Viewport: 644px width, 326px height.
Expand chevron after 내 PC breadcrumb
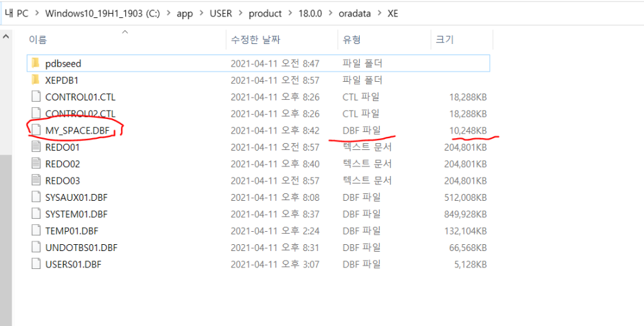click(x=37, y=13)
